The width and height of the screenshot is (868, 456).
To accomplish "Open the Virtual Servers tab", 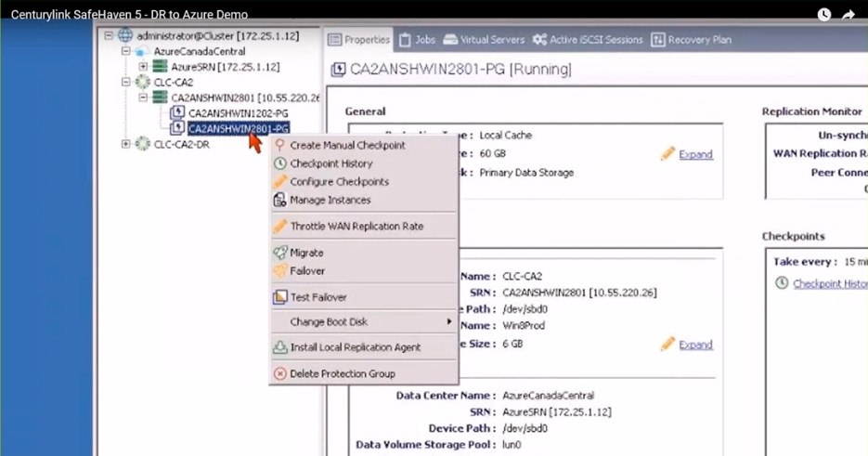I will pyautogui.click(x=484, y=40).
